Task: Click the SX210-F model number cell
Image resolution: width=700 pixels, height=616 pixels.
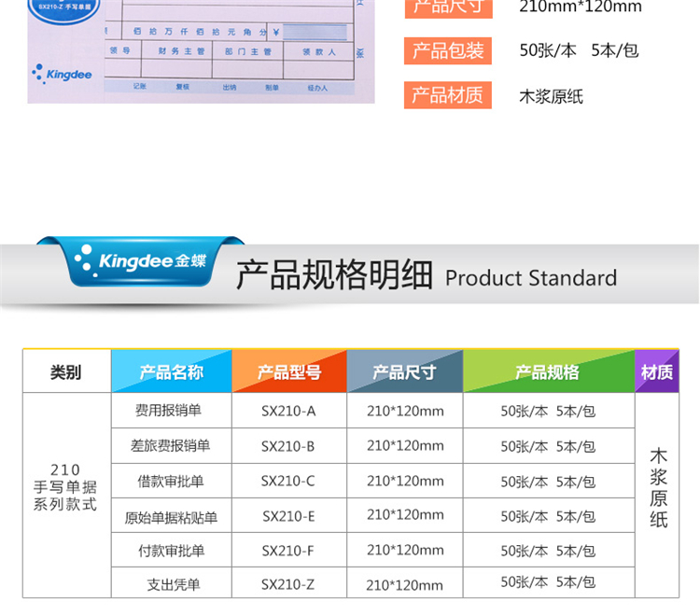Action: click(288, 551)
